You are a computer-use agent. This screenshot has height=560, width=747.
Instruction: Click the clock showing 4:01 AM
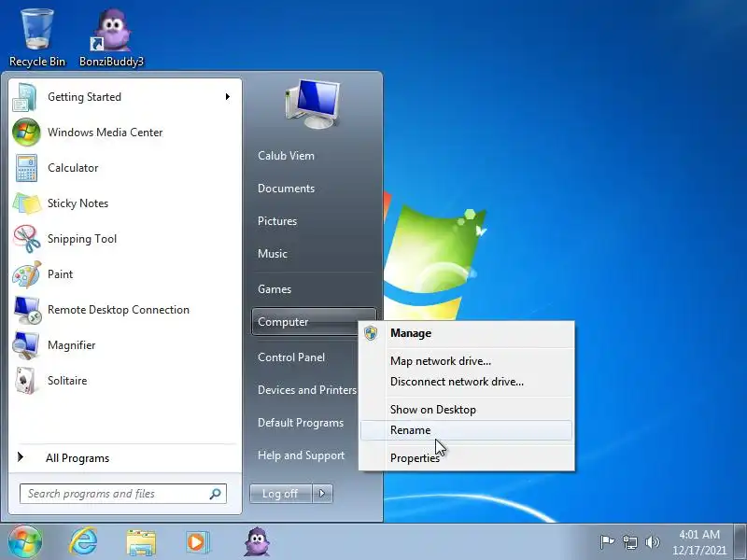(699, 542)
